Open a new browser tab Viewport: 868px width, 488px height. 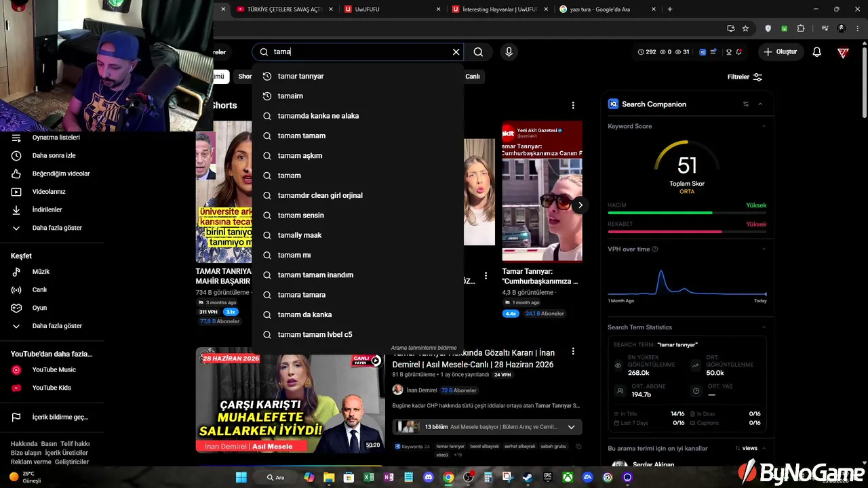(x=670, y=9)
